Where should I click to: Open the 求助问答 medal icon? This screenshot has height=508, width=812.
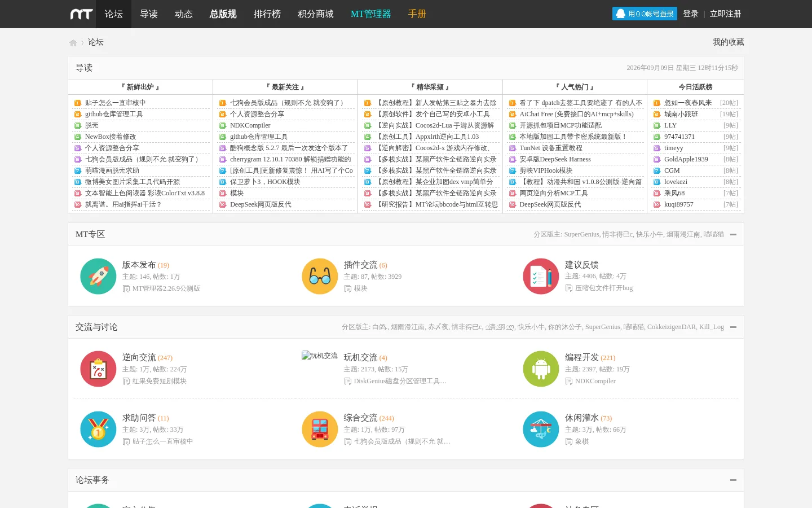pos(98,429)
